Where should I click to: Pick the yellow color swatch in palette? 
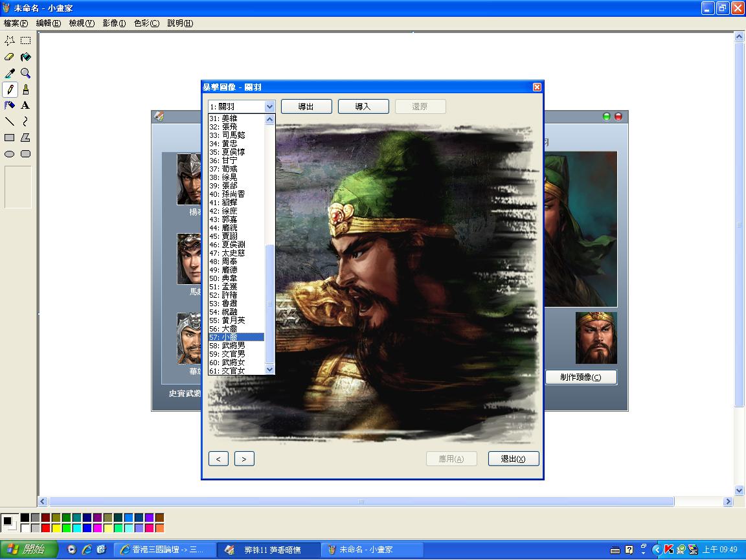[x=56, y=528]
